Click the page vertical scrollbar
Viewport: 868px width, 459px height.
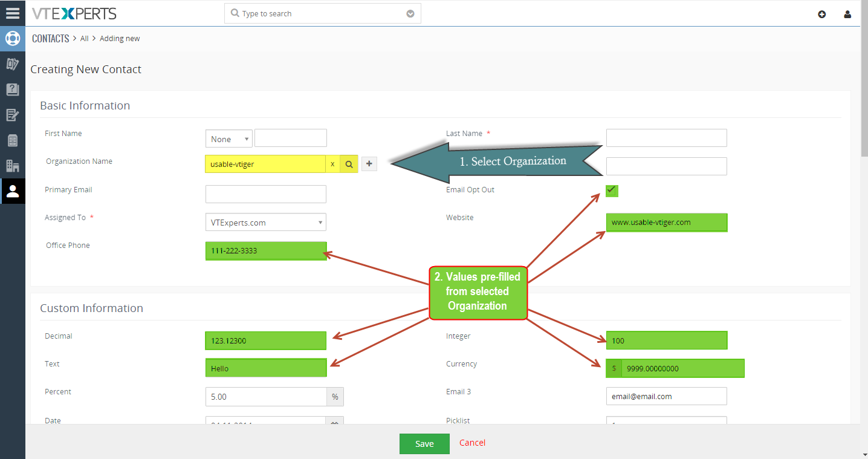tap(864, 79)
